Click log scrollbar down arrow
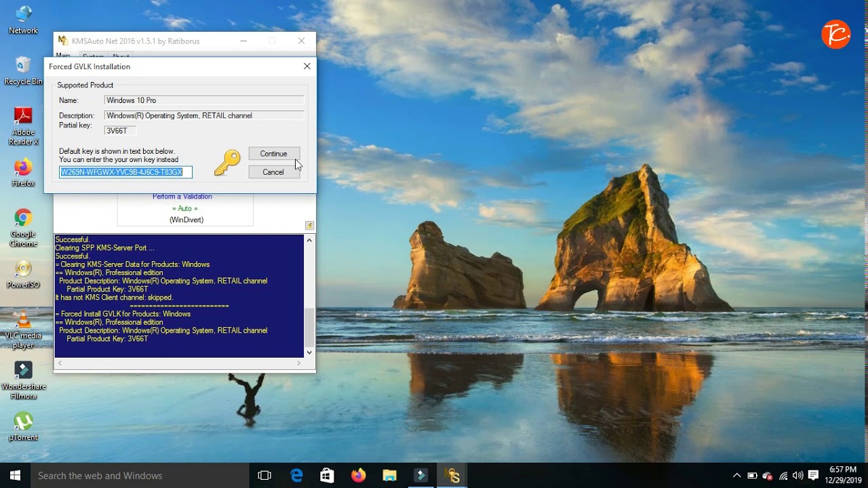Screen dimensions: 868x488 tap(309, 352)
